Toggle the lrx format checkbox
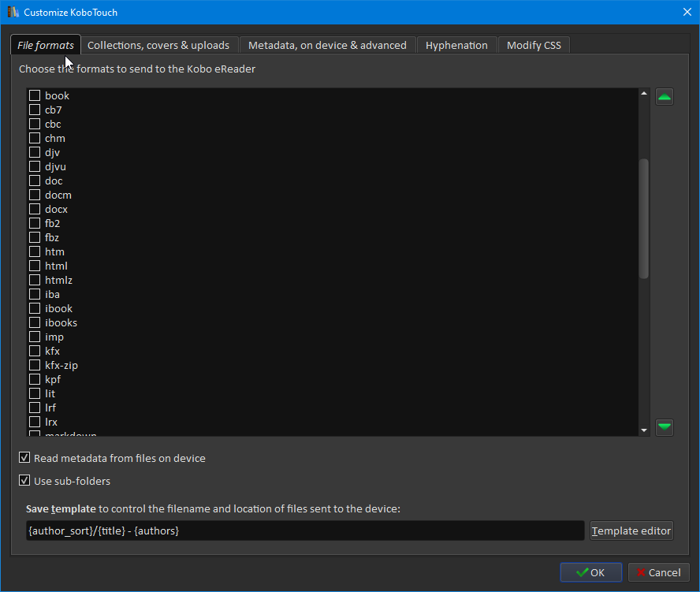The image size is (700, 592). (x=35, y=422)
